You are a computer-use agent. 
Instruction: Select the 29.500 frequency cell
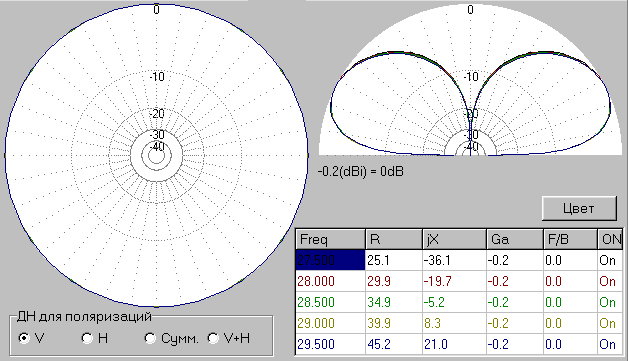coord(330,344)
